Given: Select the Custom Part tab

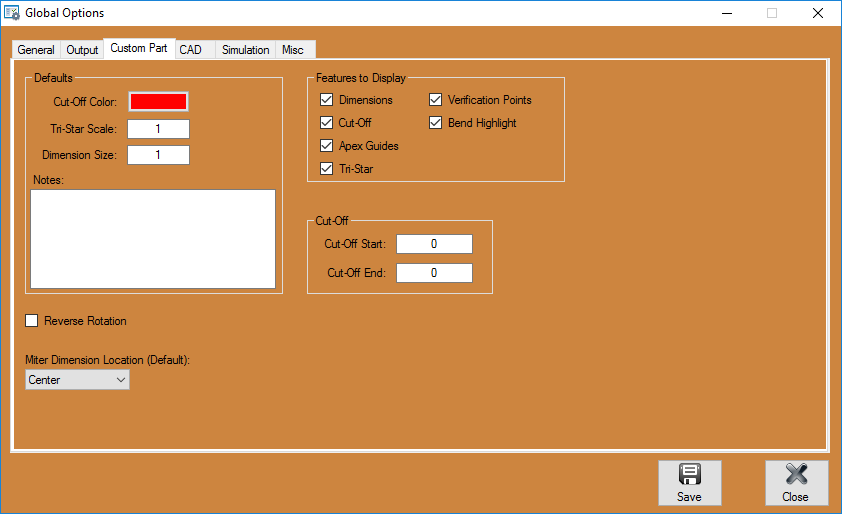Looking at the screenshot, I should pyautogui.click(x=139, y=48).
